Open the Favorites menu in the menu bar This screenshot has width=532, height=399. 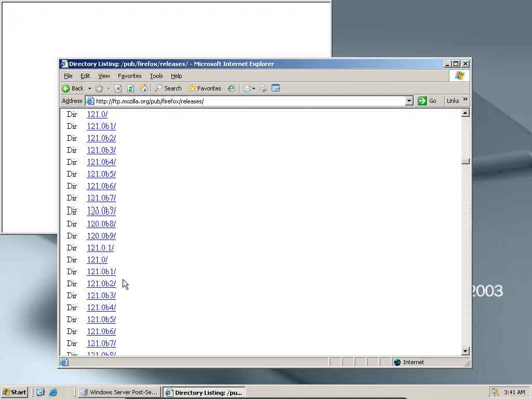(129, 76)
